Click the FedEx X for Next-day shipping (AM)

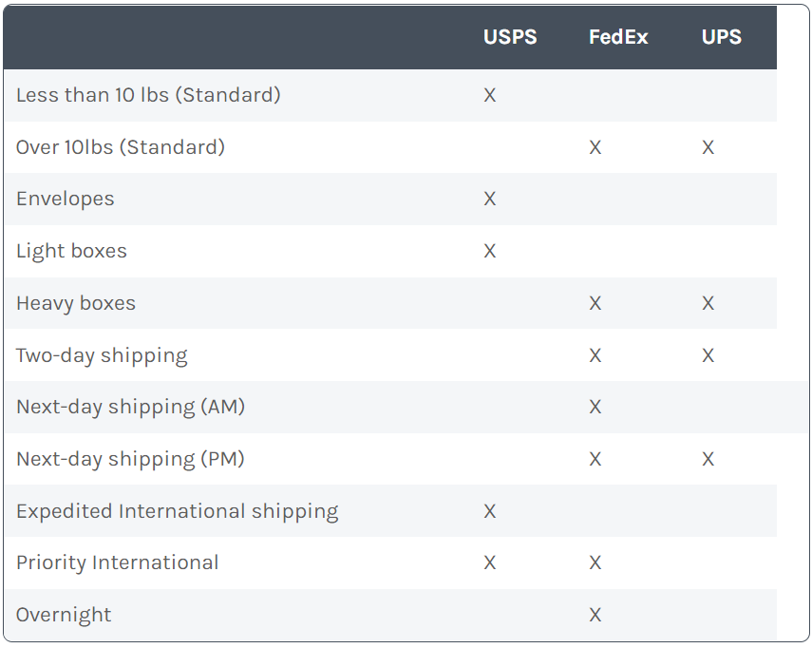pos(595,407)
